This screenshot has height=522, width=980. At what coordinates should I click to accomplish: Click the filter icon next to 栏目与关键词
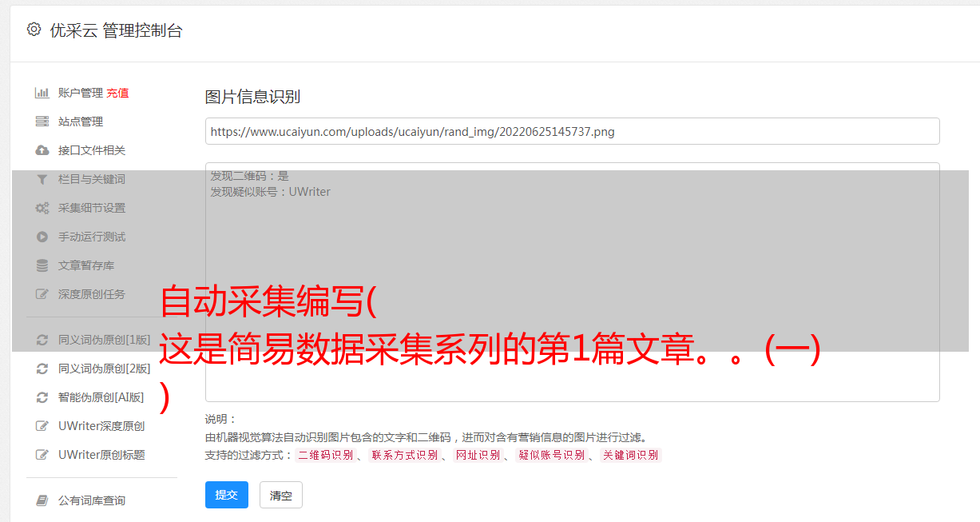tap(42, 179)
